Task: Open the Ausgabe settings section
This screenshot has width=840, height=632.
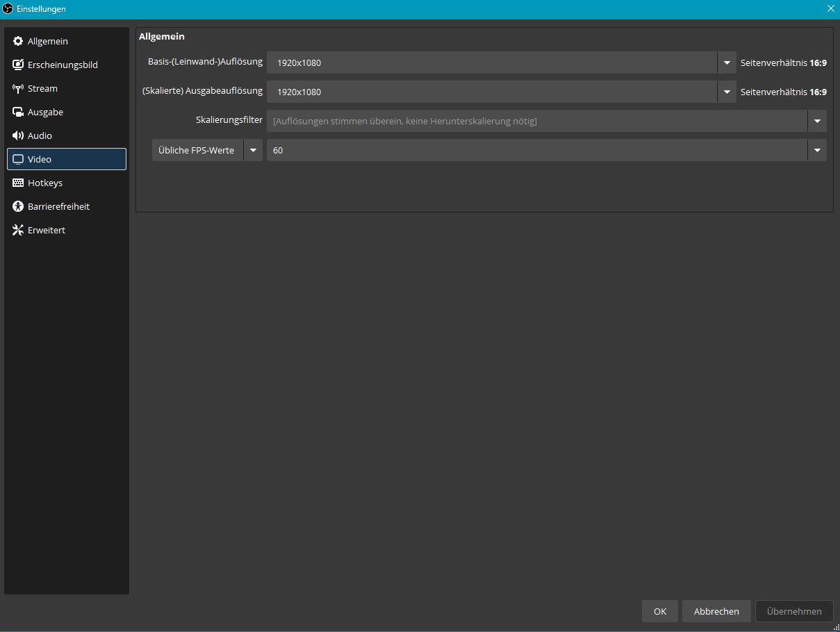Action: point(47,112)
